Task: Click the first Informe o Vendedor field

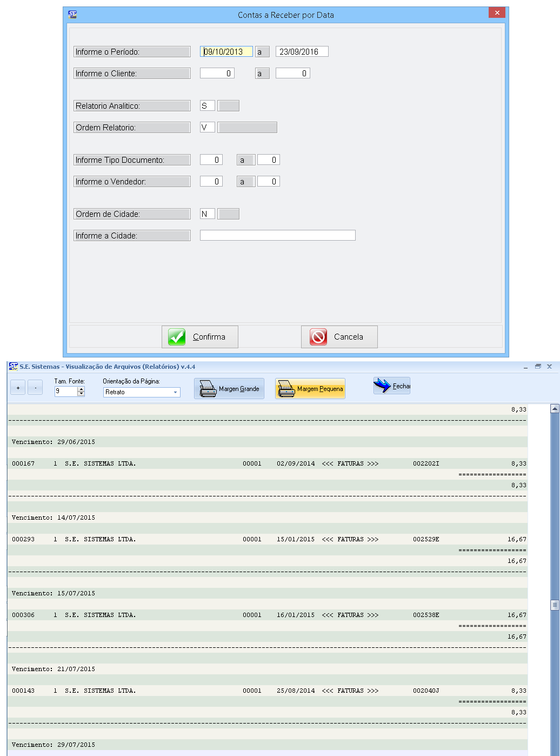Action: click(x=211, y=182)
